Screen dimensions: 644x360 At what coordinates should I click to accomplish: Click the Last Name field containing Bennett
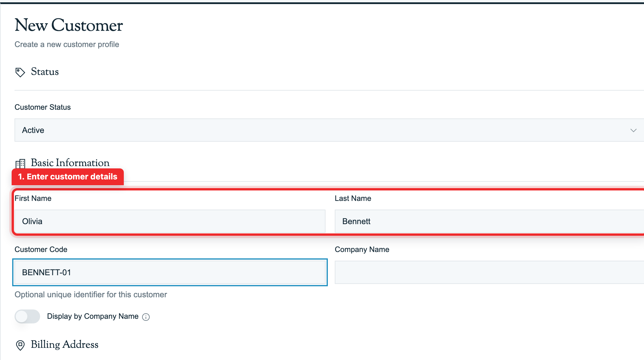coord(489,221)
